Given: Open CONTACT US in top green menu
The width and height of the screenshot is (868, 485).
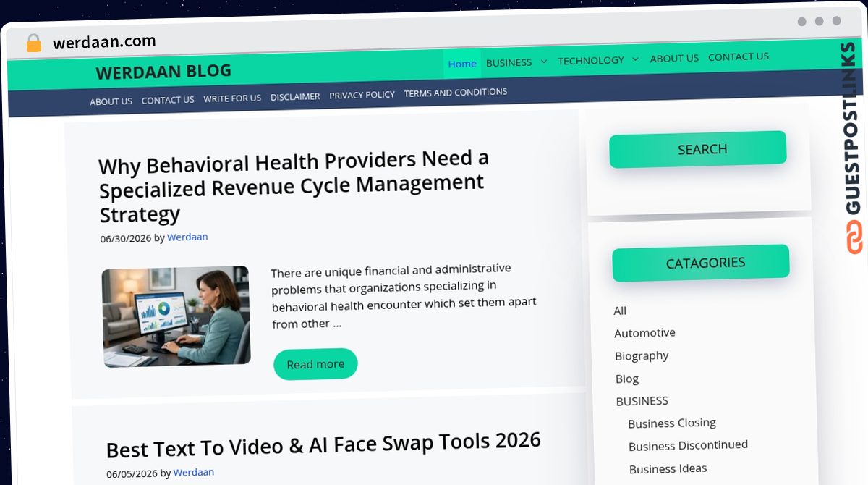Looking at the screenshot, I should coord(738,56).
